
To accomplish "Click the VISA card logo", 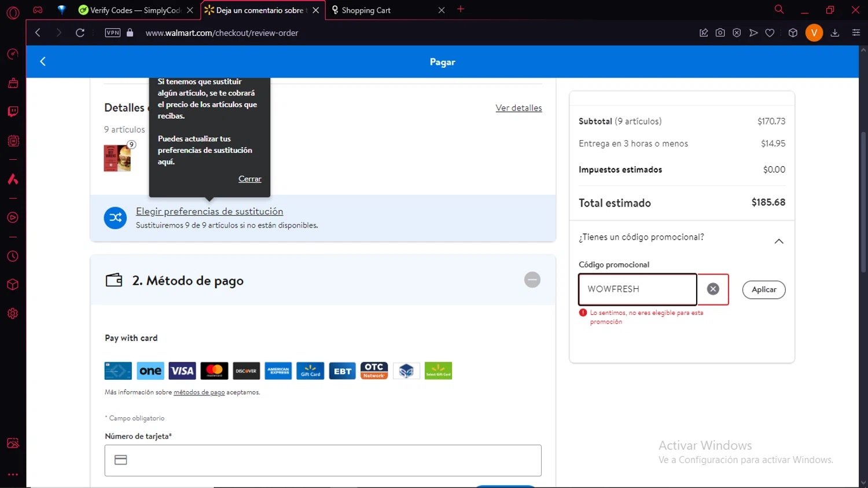I will point(182,371).
